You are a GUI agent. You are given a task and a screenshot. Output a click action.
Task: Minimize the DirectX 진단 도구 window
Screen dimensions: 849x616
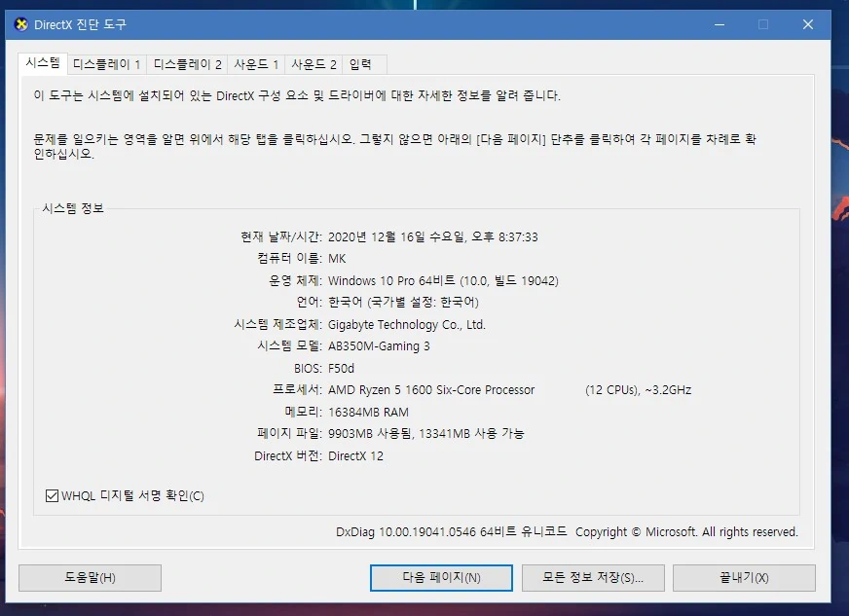720,24
